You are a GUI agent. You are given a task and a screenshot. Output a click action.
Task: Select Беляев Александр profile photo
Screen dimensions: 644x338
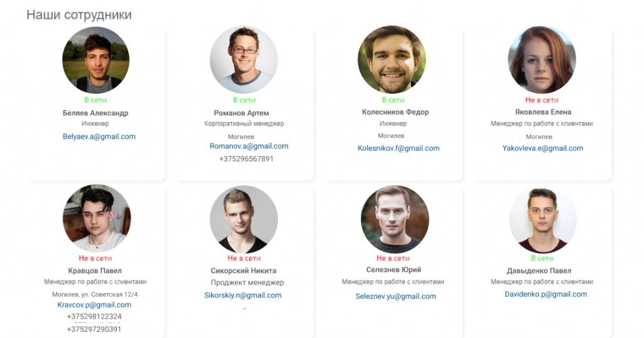click(x=96, y=60)
